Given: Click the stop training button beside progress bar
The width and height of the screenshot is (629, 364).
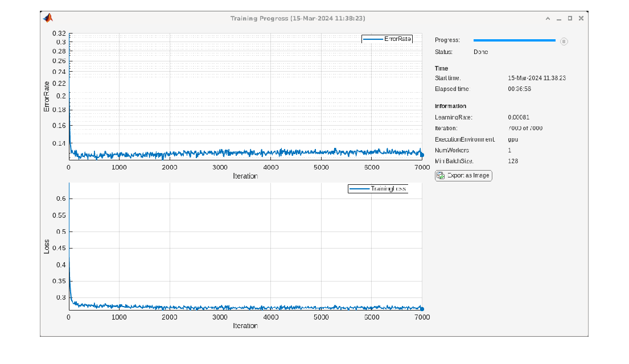Looking at the screenshot, I should [x=564, y=41].
